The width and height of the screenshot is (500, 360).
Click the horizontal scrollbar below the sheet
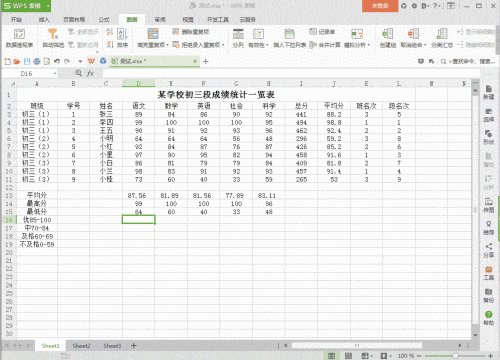[x=357, y=345]
